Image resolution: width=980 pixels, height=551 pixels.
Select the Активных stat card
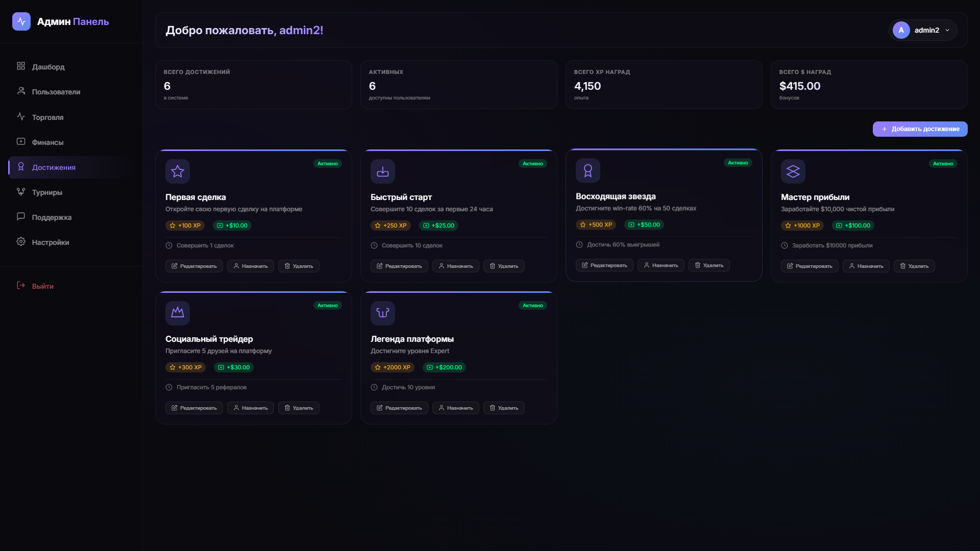pyautogui.click(x=459, y=85)
